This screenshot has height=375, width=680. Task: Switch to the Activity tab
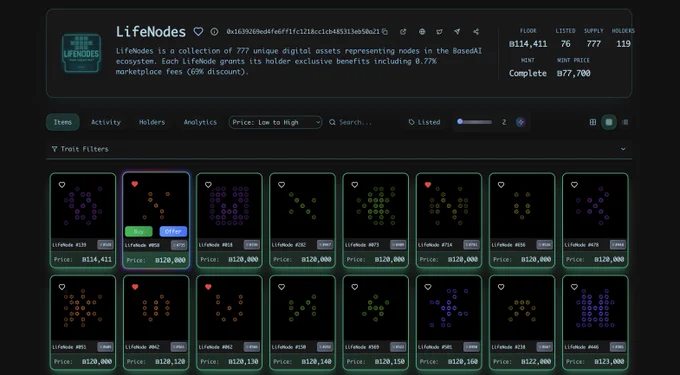106,122
